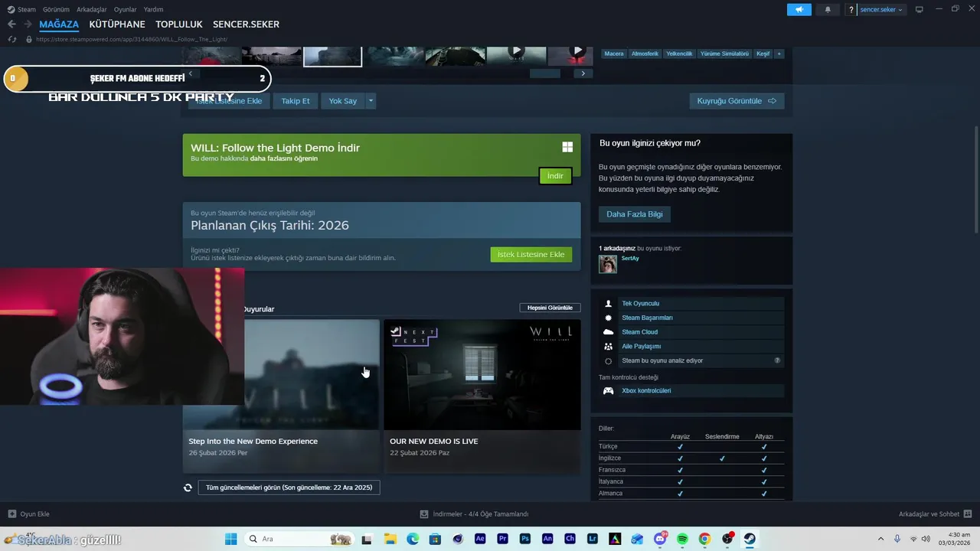This screenshot has width=980, height=551.
Task: Click the Windows platform icon on demo banner
Action: click(x=567, y=147)
